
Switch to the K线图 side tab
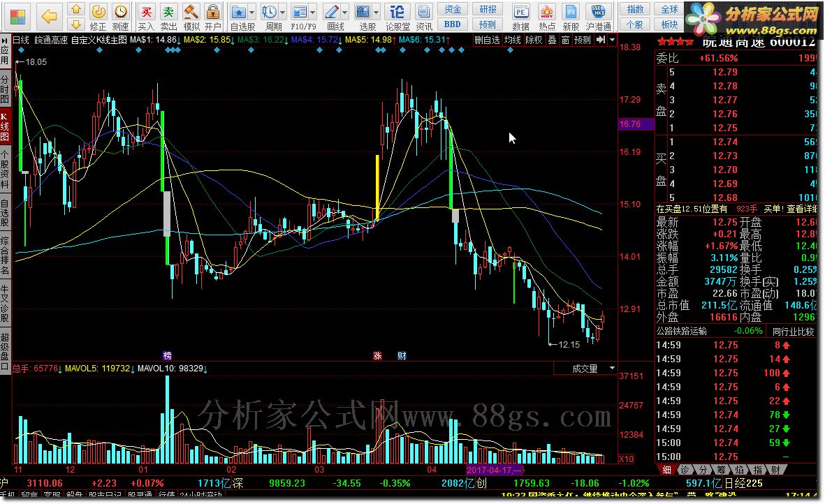tap(5, 127)
